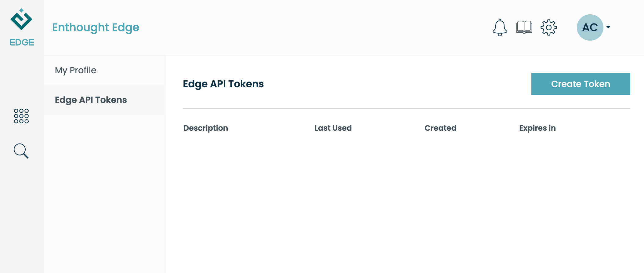Click the empty tokens table area
Image resolution: width=644 pixels, height=273 pixels.
(x=406, y=202)
